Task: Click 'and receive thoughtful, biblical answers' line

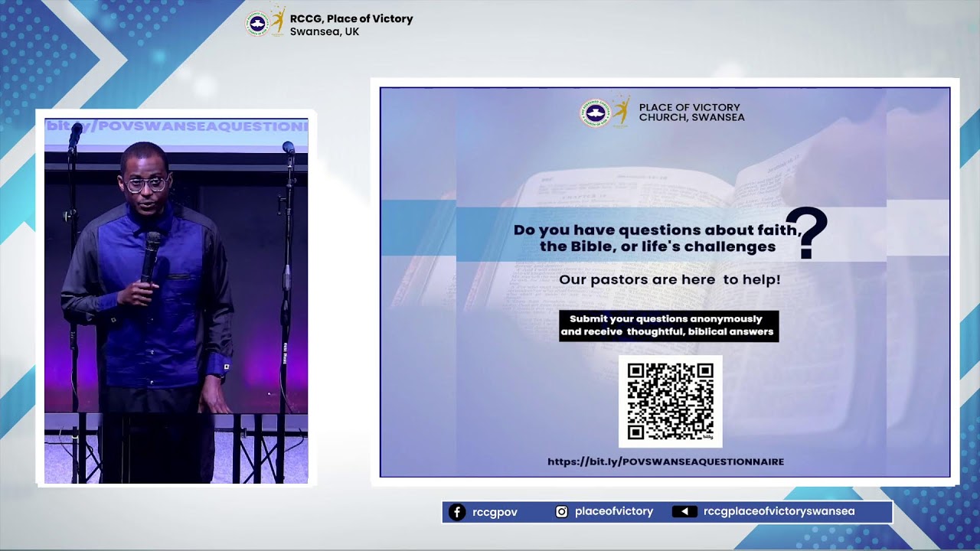Action: (667, 332)
